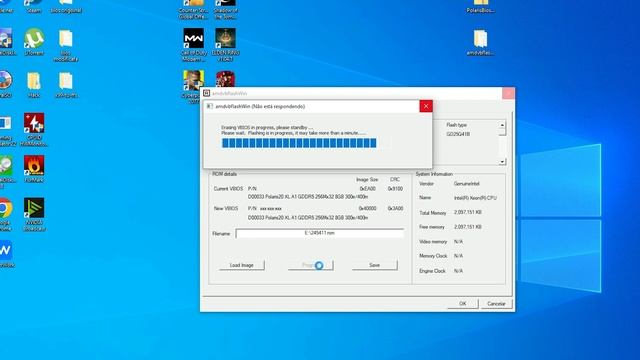Screen dimensions: 640x360
Task: Open Google Chrome from the desktop
Action: [5, 214]
